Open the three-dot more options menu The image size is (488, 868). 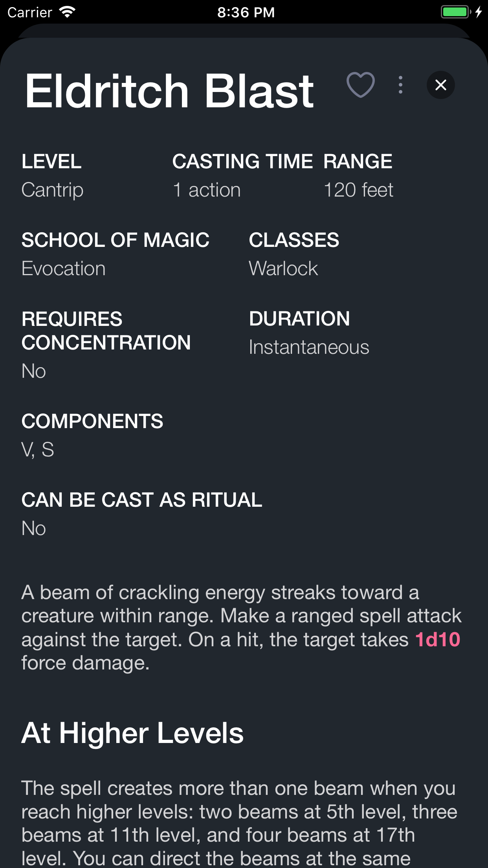click(x=400, y=85)
